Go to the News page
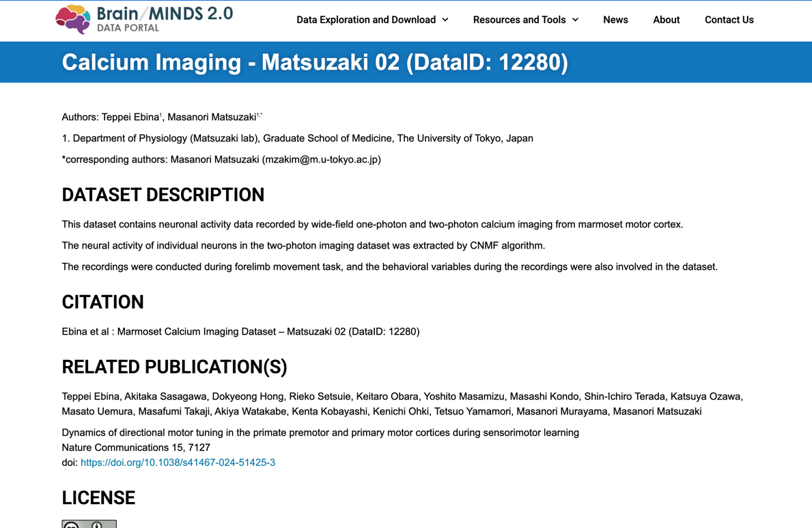 tap(615, 20)
